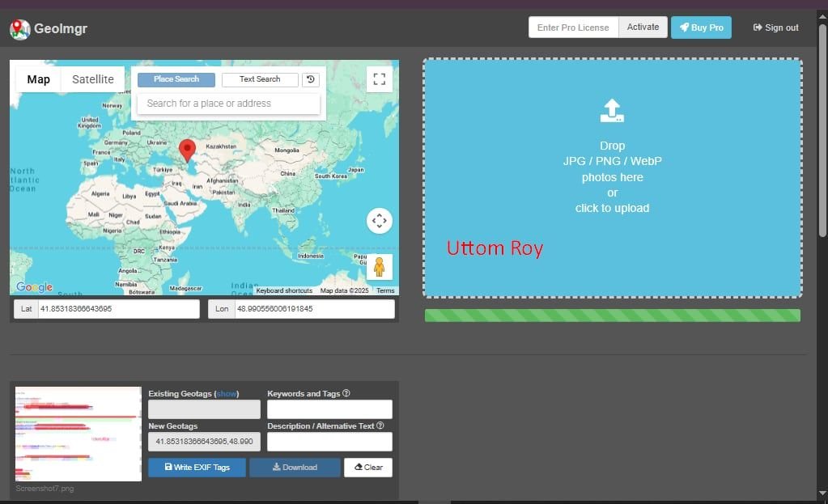
Task: Click the Write EXIF Tags button
Action: [197, 467]
